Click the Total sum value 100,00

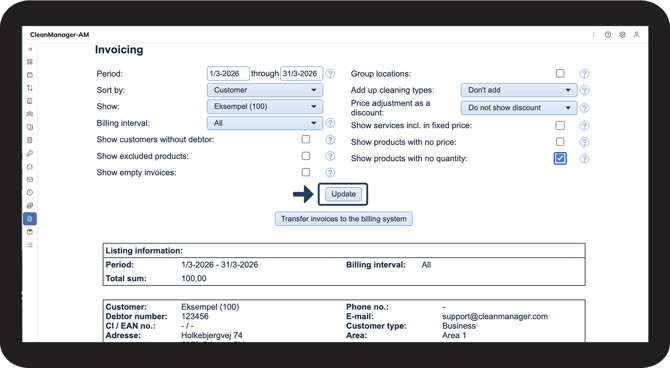tap(194, 279)
